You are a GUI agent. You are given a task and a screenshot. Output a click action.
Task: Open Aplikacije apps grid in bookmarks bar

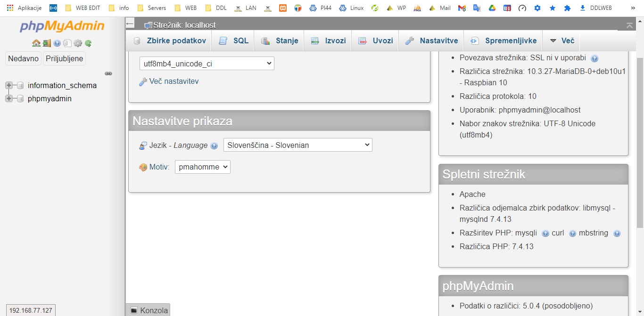click(25, 8)
